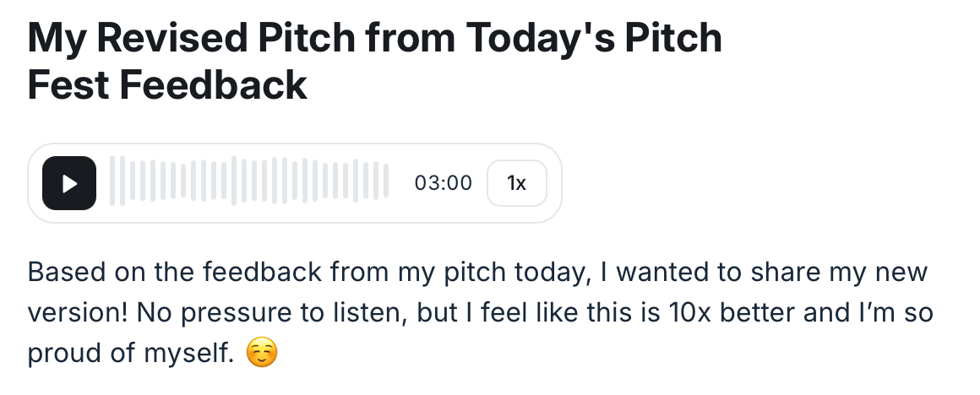Click the 03:00 audio duration label
The width and height of the screenshot is (980, 395).
click(x=444, y=183)
